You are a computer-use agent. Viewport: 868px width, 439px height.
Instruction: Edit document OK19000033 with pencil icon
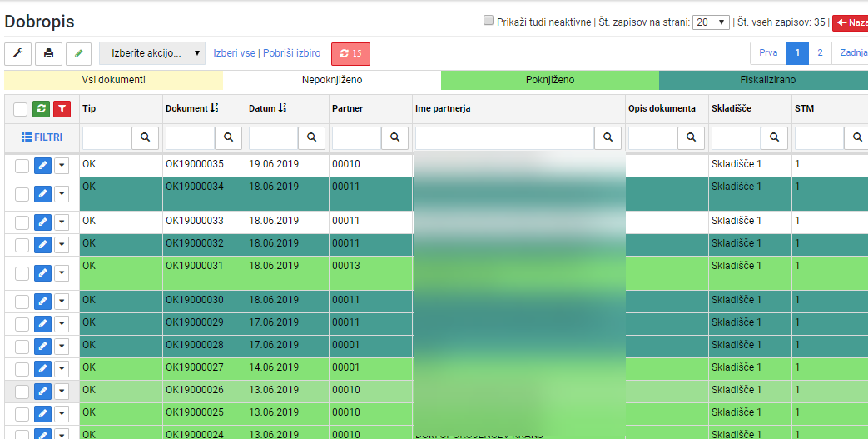click(x=42, y=222)
